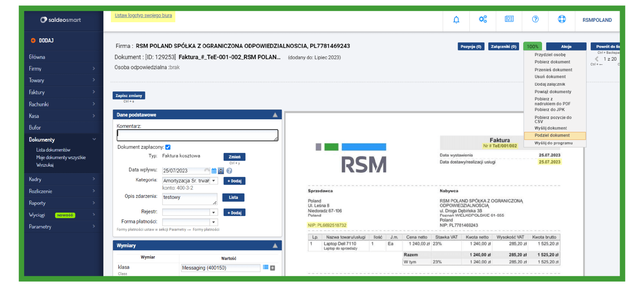The width and height of the screenshot is (644, 287).
Task: Open the Załączniki (0) button
Action: (503, 47)
